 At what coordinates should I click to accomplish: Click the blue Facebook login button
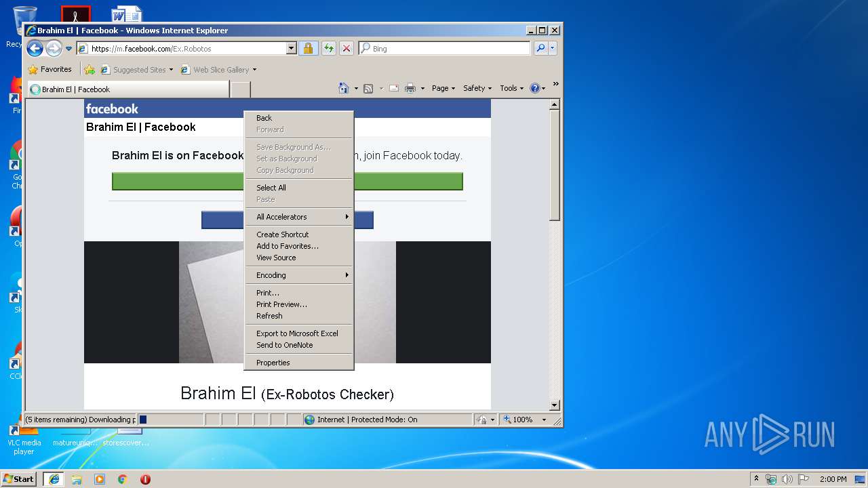point(287,220)
